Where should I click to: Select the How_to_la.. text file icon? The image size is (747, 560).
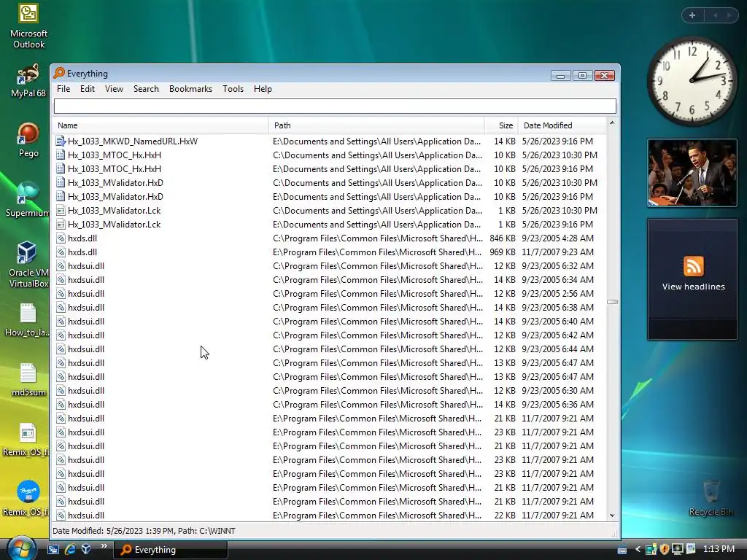click(27, 320)
